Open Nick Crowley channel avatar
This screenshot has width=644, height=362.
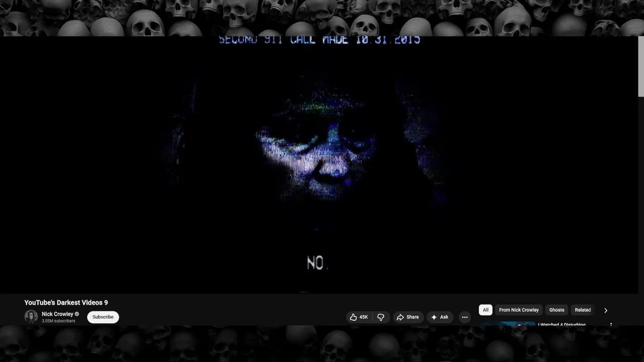point(31,317)
